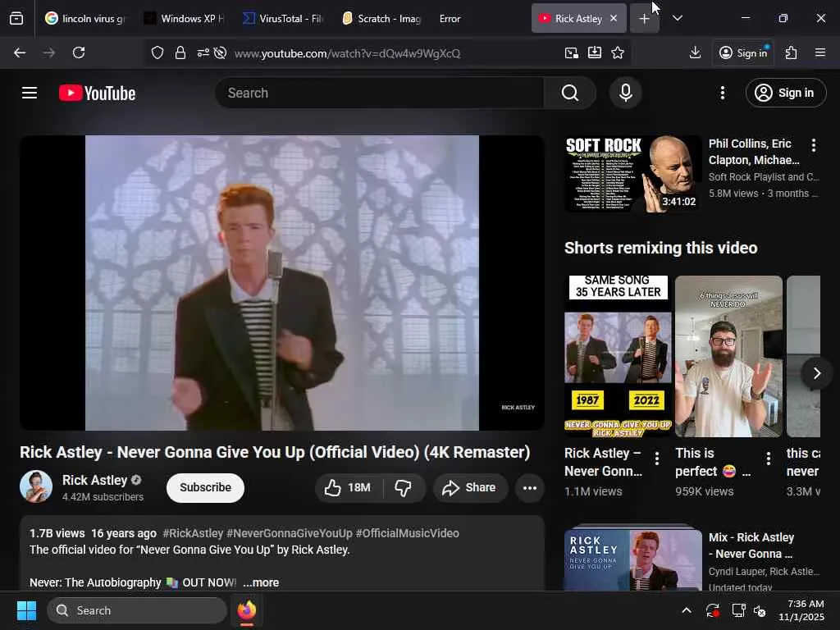This screenshot has height=630, width=840.
Task: Open site permissions icon in address bar
Action: [x=203, y=52]
